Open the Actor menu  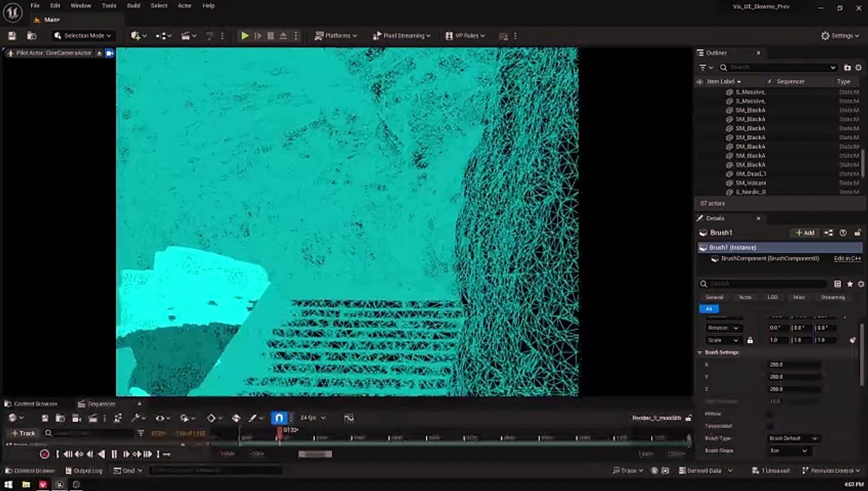point(185,5)
